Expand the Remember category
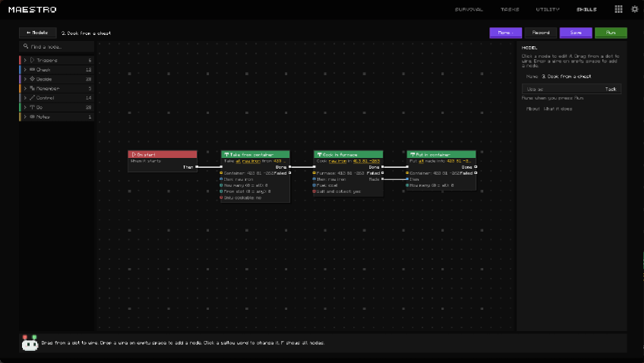The image size is (644, 363). (x=57, y=88)
